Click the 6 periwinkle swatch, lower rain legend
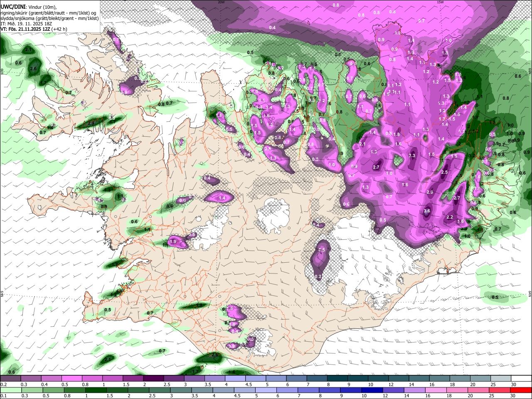The height and width of the screenshot is (399, 532). (287, 390)
